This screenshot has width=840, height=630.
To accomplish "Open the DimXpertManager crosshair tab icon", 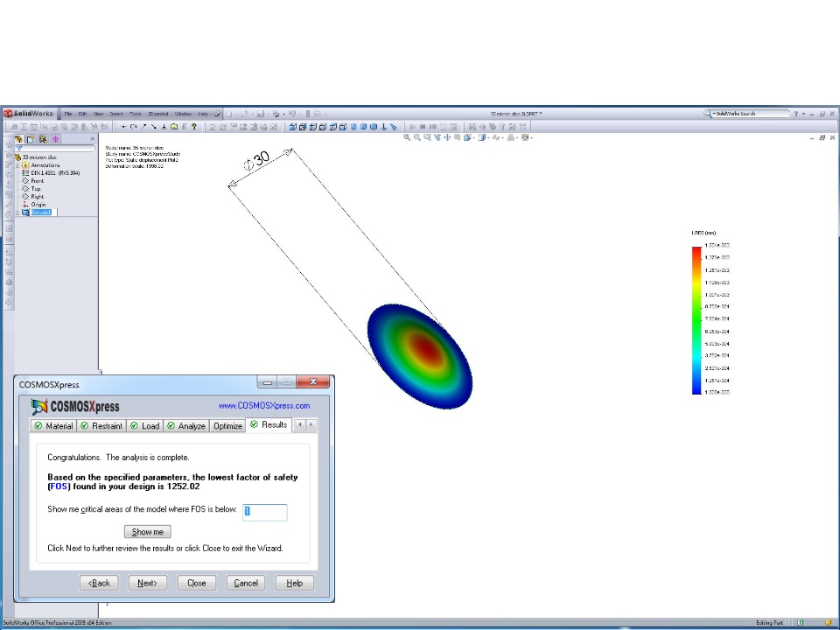I will pos(55,139).
